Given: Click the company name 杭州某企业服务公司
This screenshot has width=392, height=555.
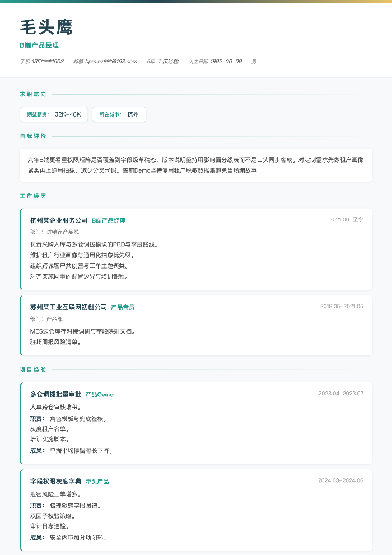Looking at the screenshot, I should (x=59, y=220).
